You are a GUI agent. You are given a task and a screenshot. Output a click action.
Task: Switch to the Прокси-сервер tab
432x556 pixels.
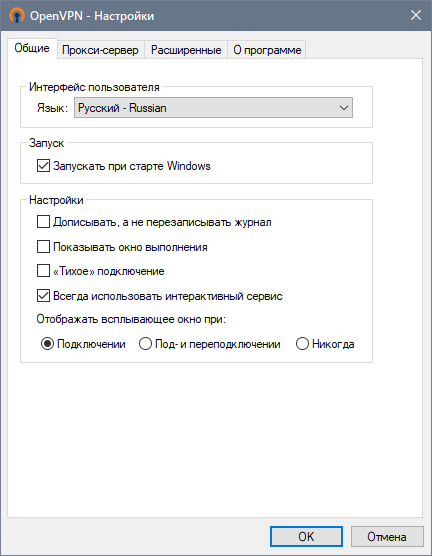[100, 50]
